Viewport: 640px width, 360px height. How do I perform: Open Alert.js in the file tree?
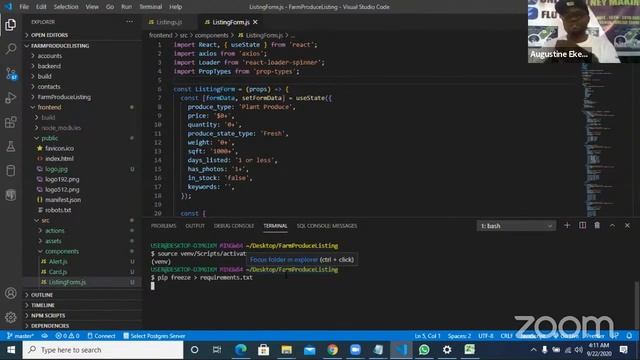58,262
